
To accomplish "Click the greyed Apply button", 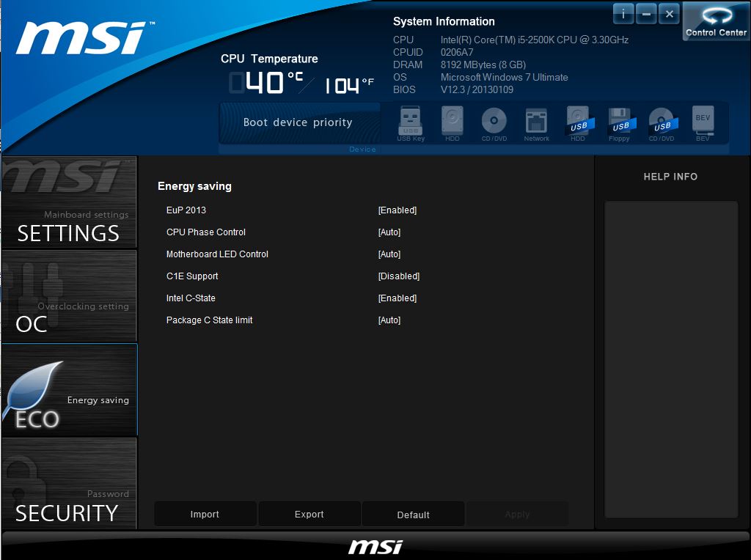I will coord(518,515).
